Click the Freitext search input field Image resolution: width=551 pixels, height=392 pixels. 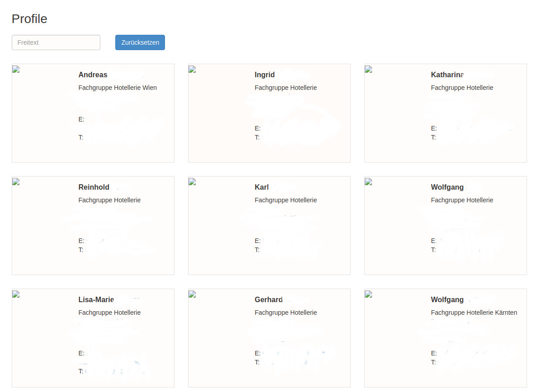tap(56, 42)
